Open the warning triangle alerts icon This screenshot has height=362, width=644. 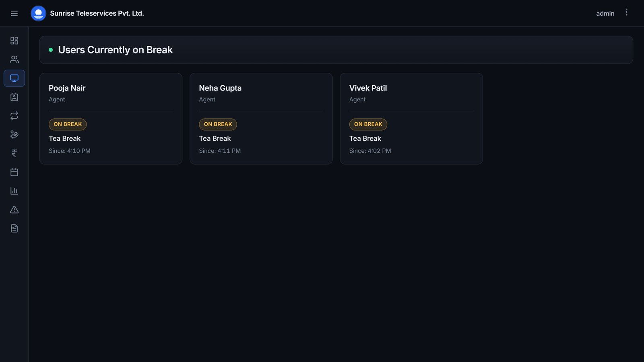tap(14, 210)
